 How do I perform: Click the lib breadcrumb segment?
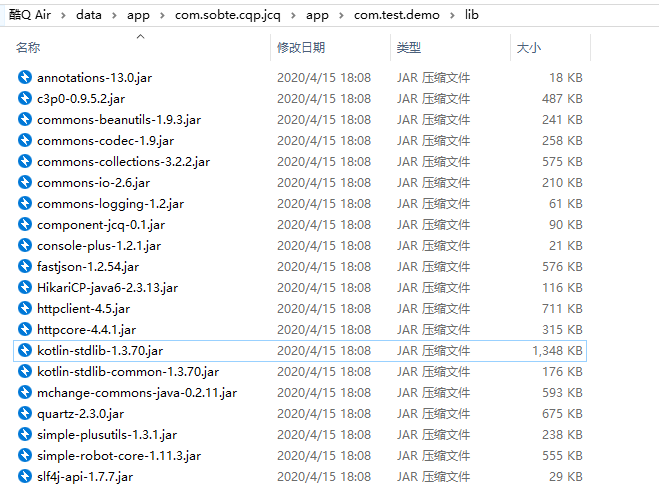click(472, 15)
